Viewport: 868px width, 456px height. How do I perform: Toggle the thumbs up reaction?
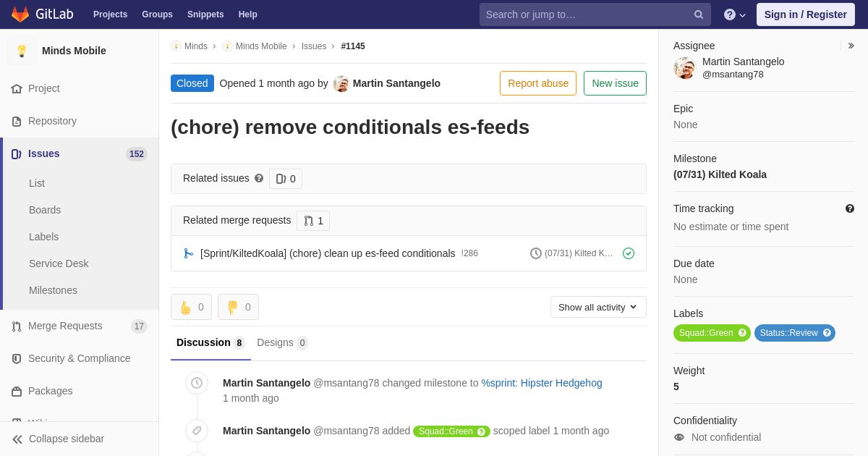click(x=191, y=307)
